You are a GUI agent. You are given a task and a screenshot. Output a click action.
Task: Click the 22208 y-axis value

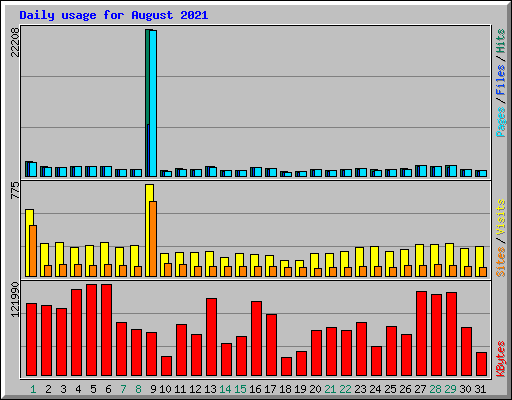coord(15,42)
